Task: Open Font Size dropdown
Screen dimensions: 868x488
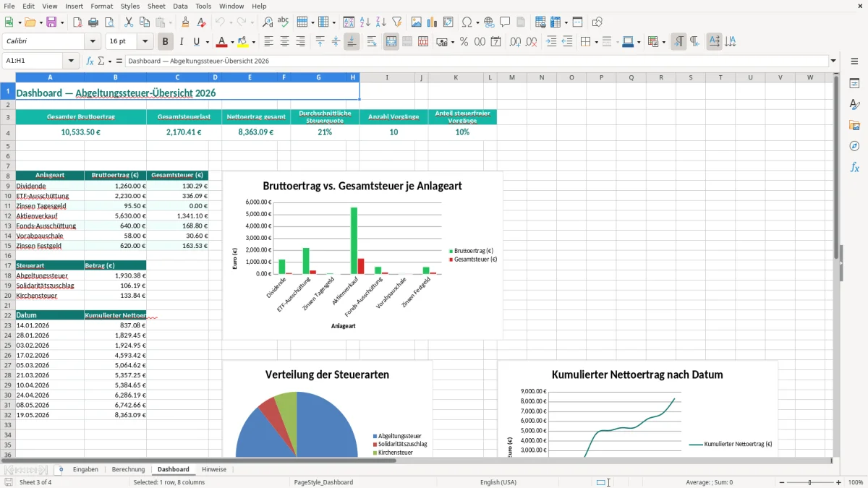Action: 145,42
